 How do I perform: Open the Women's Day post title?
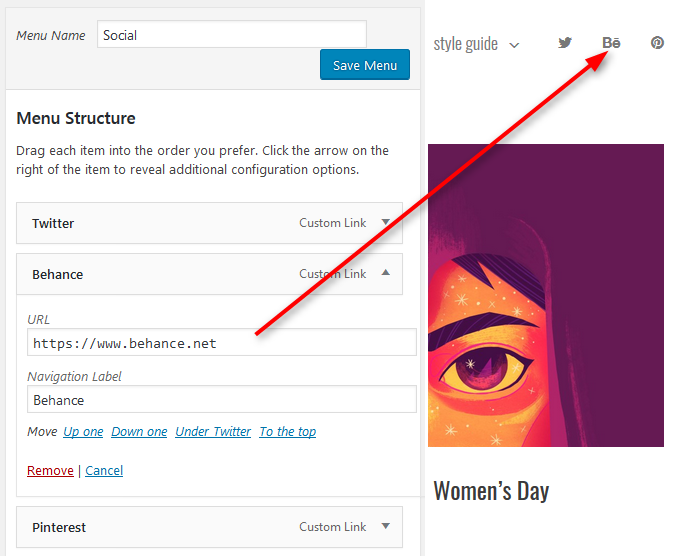click(491, 491)
